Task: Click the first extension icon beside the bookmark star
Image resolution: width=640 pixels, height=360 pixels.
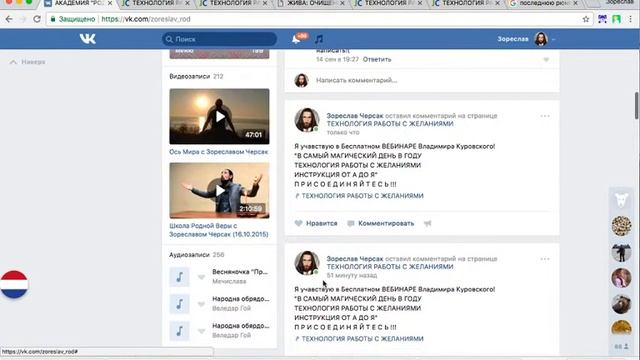Action: (602, 19)
